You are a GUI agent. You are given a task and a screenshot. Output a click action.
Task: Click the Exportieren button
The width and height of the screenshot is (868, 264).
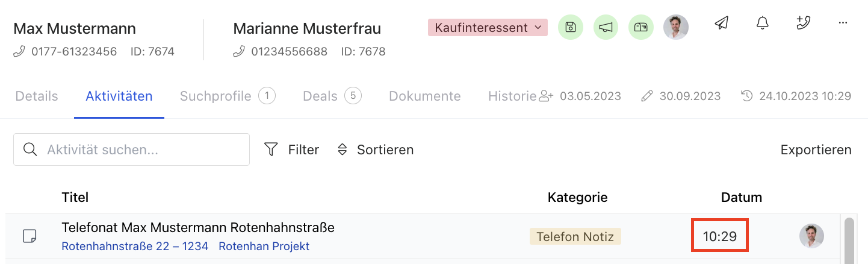(x=816, y=149)
